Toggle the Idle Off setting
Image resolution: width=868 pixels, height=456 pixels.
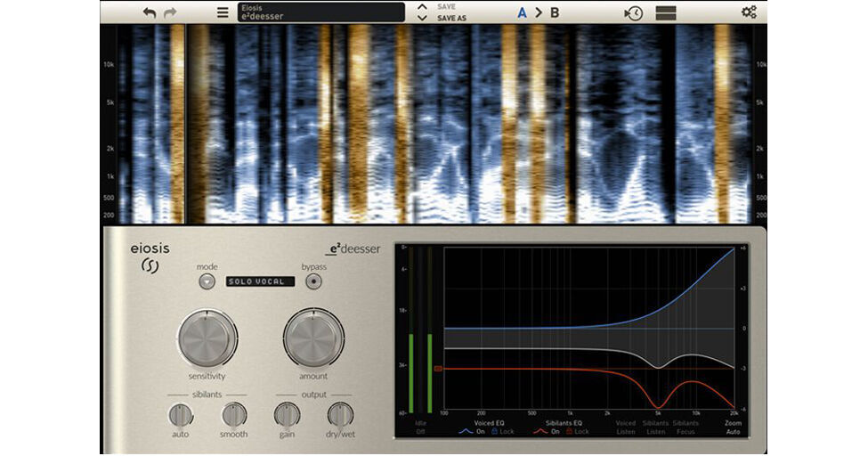pos(421,427)
